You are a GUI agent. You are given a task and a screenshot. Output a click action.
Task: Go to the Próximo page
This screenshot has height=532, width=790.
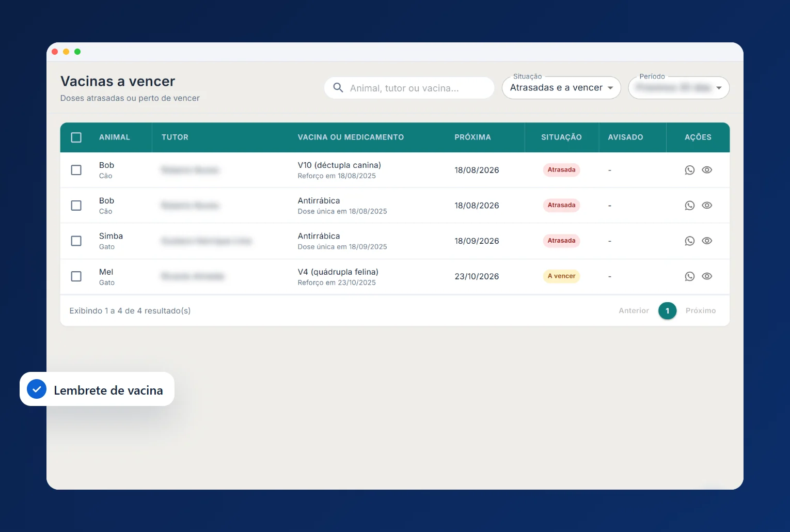pos(701,310)
